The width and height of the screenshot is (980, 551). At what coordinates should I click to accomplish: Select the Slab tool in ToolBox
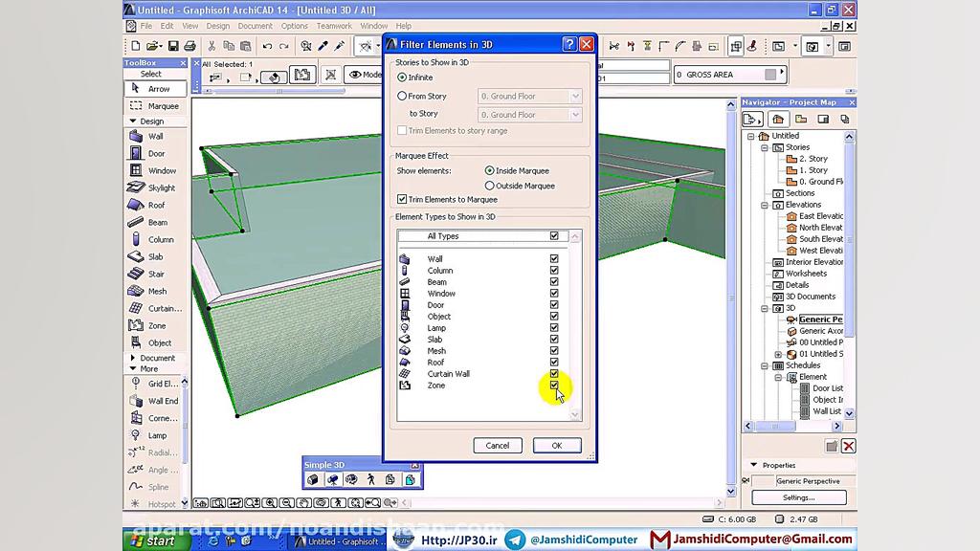pos(154,256)
